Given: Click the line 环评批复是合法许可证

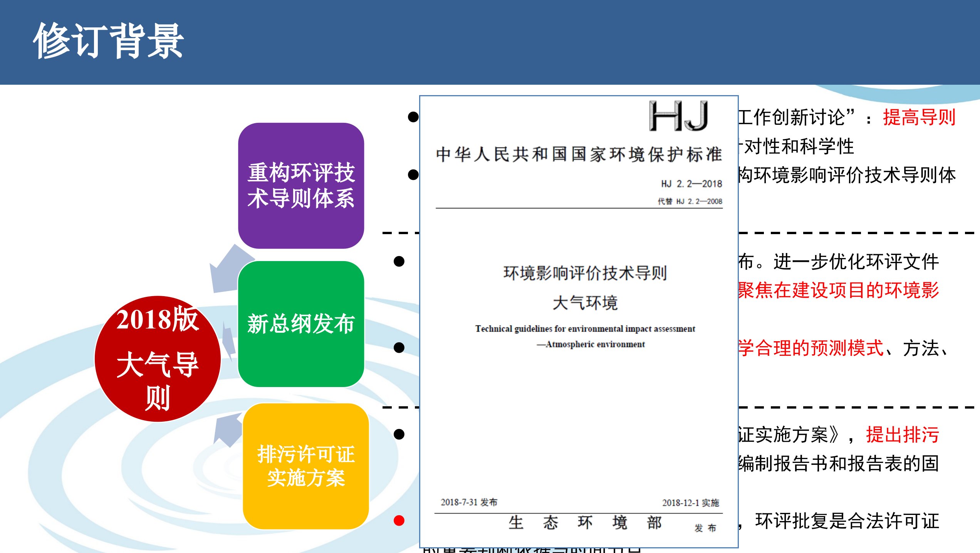Looking at the screenshot, I should click(x=847, y=521).
